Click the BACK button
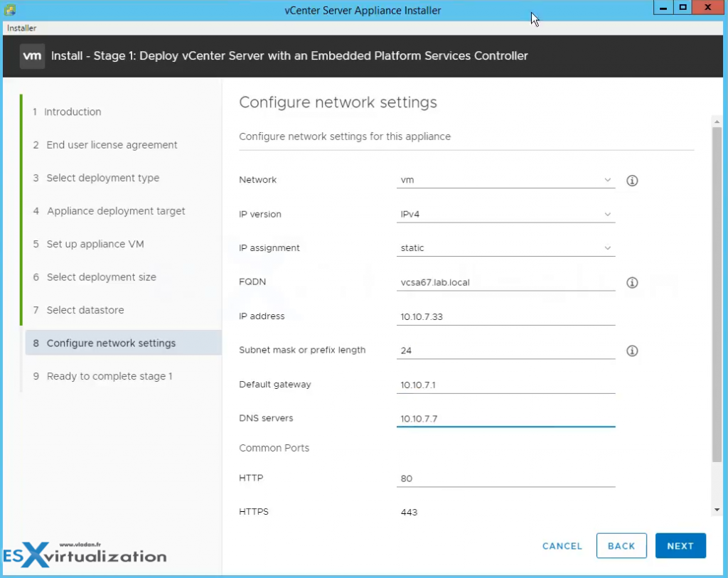The width and height of the screenshot is (728, 578). pyautogui.click(x=621, y=546)
